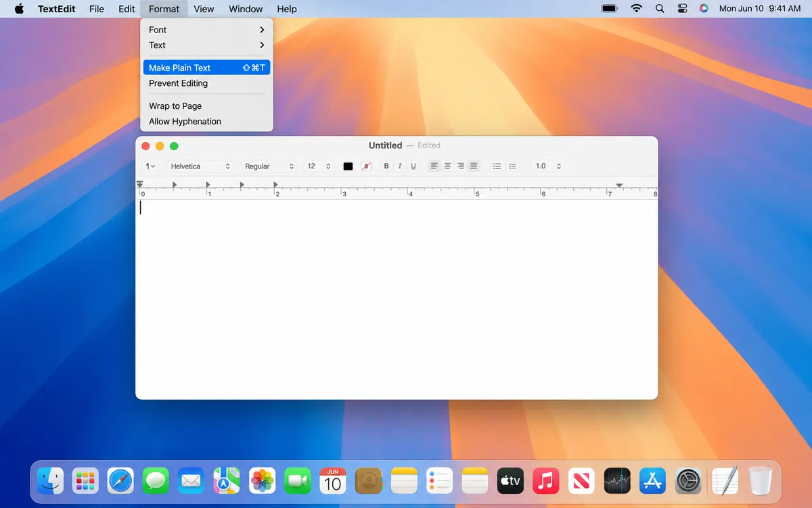This screenshot has width=812, height=508.
Task: Open the list bullets and numbering dropdown
Action: pyautogui.click(x=512, y=166)
